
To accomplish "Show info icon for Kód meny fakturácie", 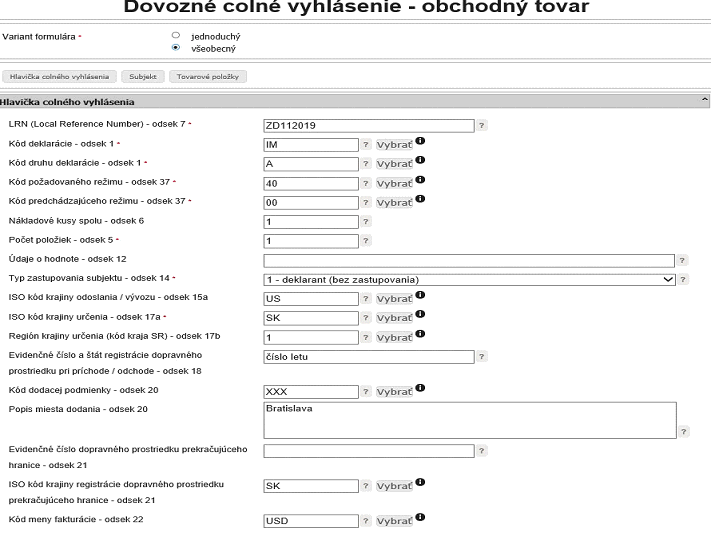I will [420, 517].
